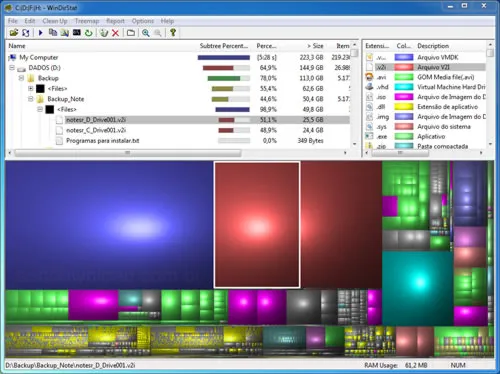
Task: Collapse the DADOS (D:) tree node
Action: click(12, 68)
